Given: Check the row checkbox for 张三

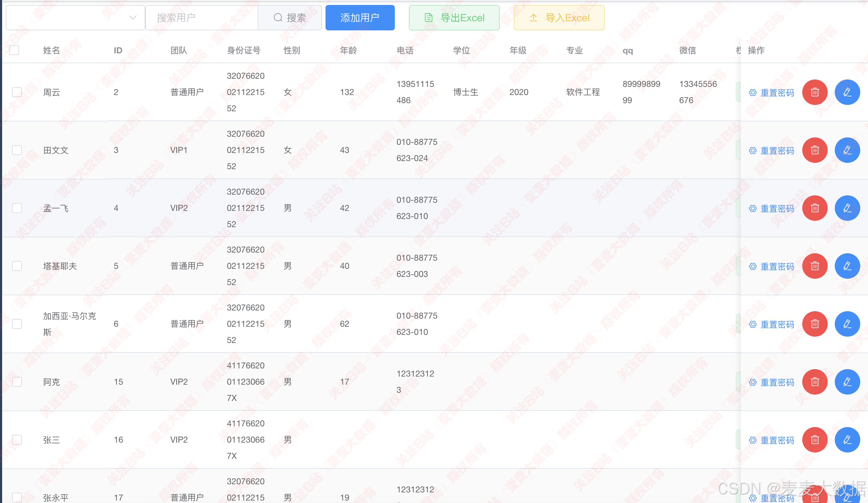Looking at the screenshot, I should point(17,440).
